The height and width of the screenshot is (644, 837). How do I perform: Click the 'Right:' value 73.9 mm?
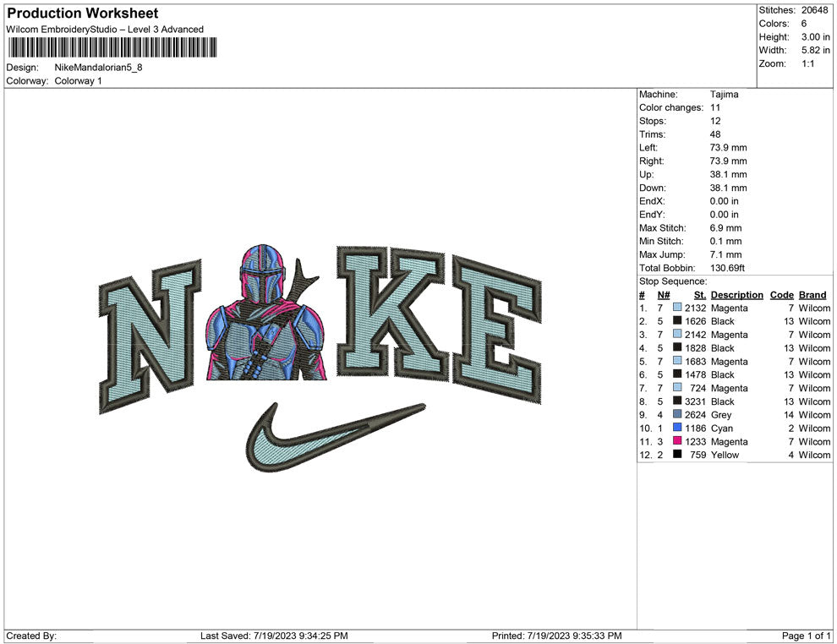point(729,161)
